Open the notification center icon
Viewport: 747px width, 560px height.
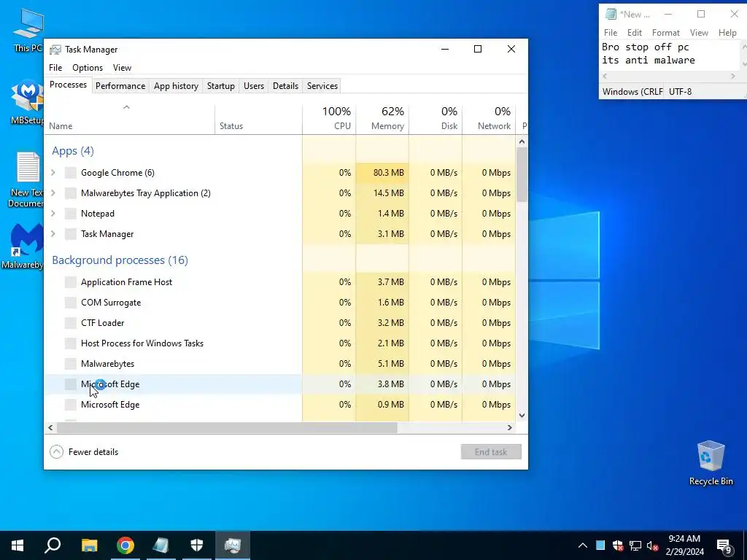pos(724,545)
